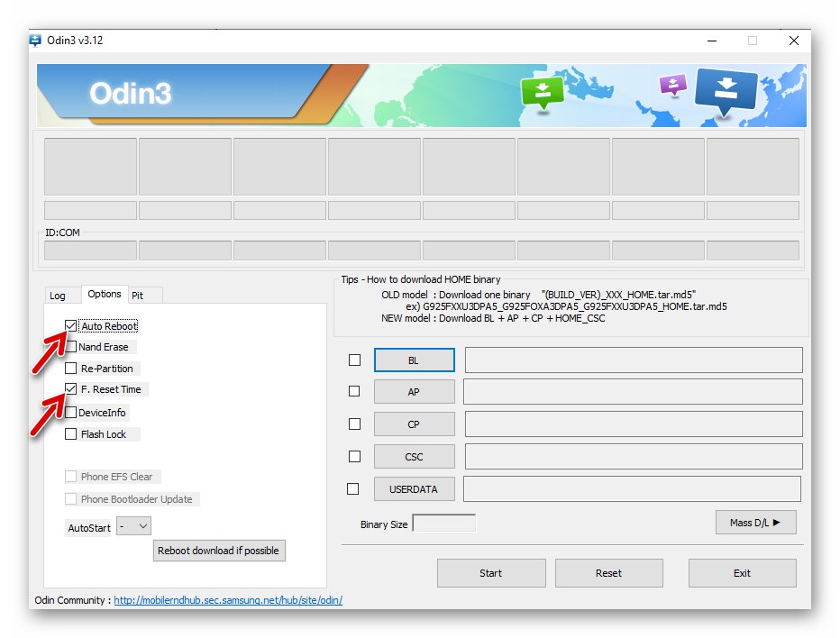Click the Odin3 icon in the title bar
Viewport: 840px width, 638px height.
(x=36, y=40)
